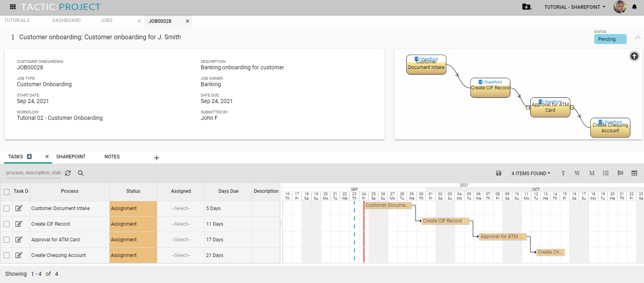This screenshot has height=283, width=644.
Task: Open the 4 Items Found dropdown
Action: 531,173
